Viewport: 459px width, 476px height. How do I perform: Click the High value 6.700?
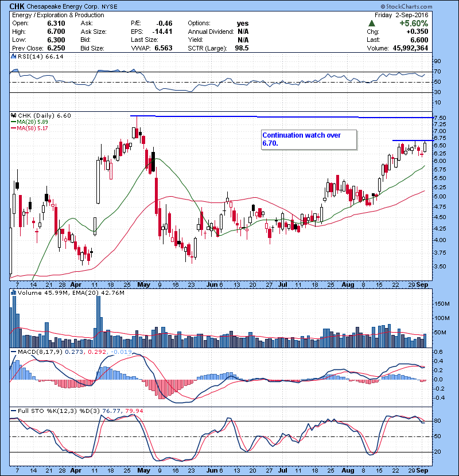pyautogui.click(x=56, y=32)
